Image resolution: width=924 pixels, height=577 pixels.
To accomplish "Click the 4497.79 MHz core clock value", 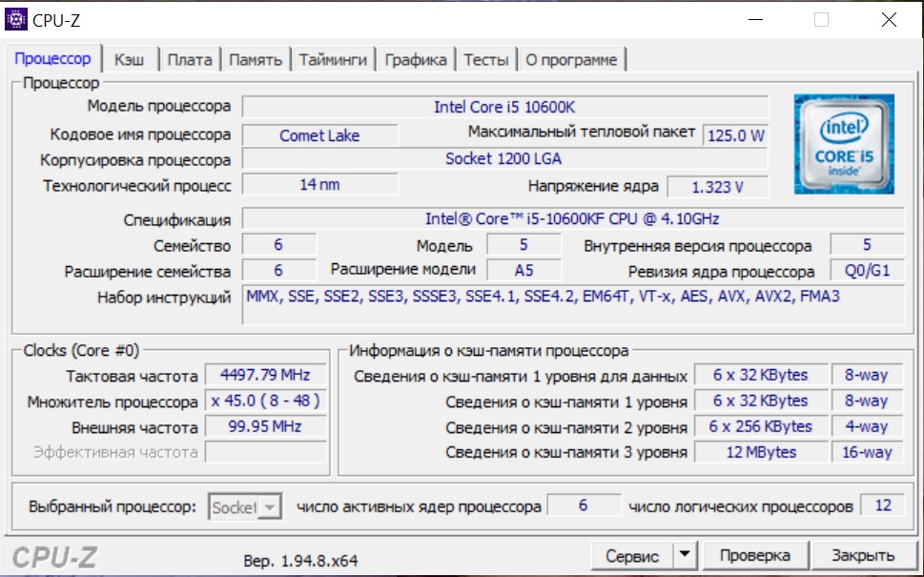I will pos(265,375).
